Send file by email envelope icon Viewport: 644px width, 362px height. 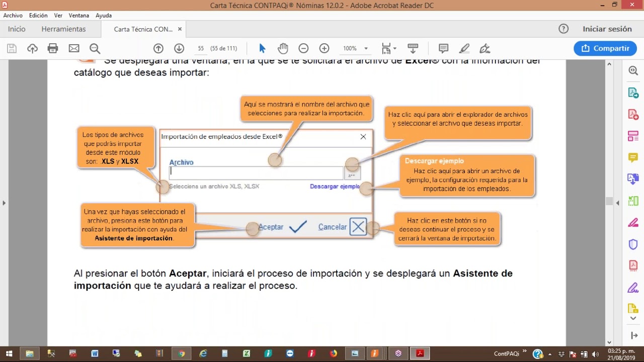tap(74, 48)
